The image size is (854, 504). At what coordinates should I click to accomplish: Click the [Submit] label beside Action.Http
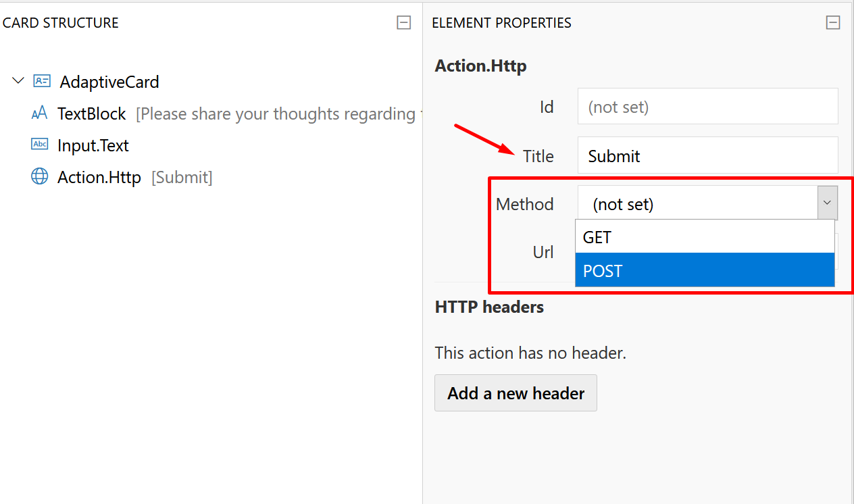click(x=182, y=177)
